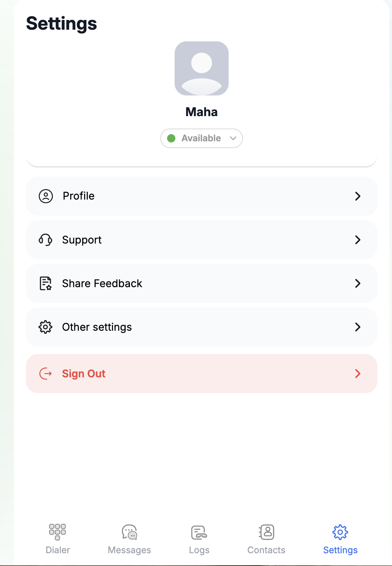The width and height of the screenshot is (392, 566).
Task: Expand Profile using its chevron arrow
Action: tap(358, 196)
